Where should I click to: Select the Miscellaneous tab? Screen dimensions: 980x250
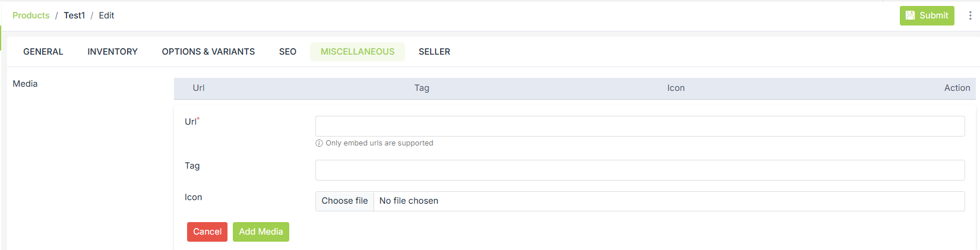(x=358, y=52)
